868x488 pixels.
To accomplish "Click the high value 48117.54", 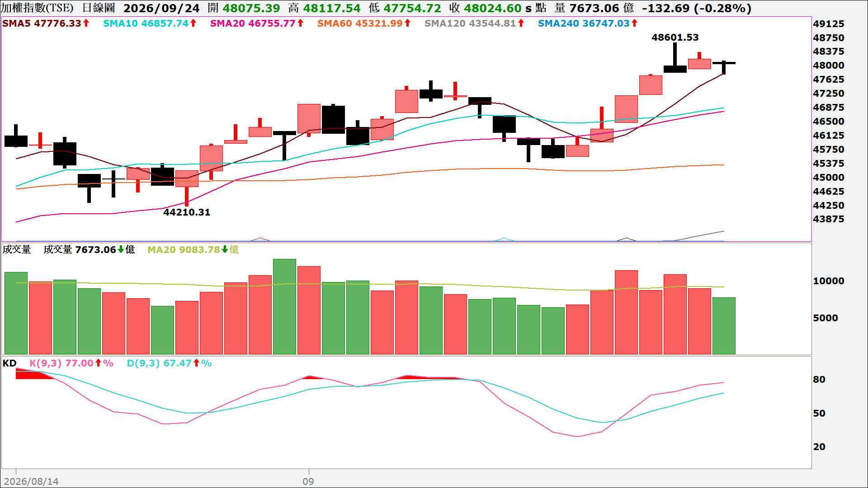I will point(332,8).
